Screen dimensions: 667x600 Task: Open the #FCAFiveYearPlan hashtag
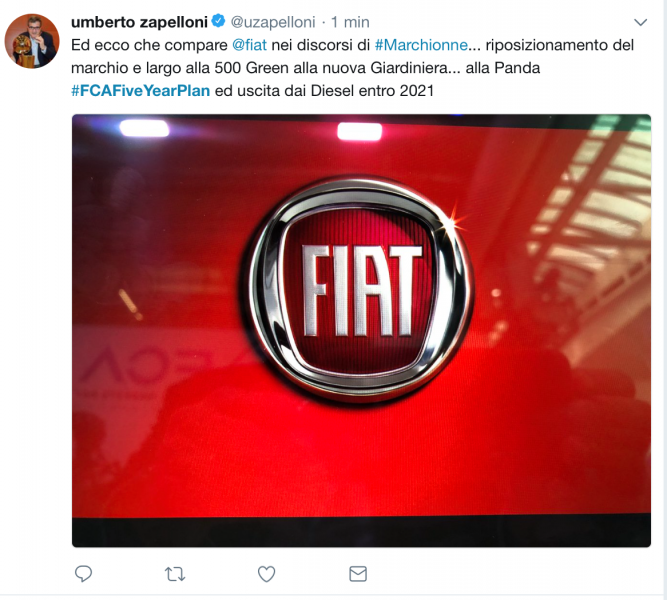pos(140,91)
